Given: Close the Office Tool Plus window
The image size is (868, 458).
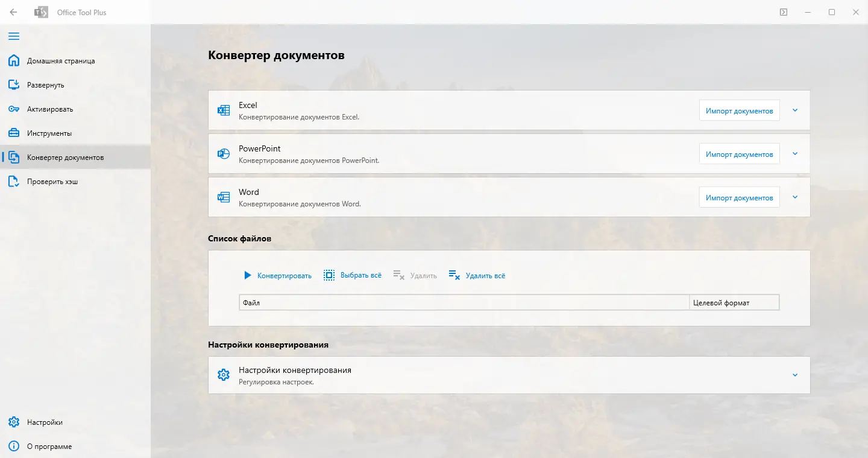Looking at the screenshot, I should [x=856, y=12].
